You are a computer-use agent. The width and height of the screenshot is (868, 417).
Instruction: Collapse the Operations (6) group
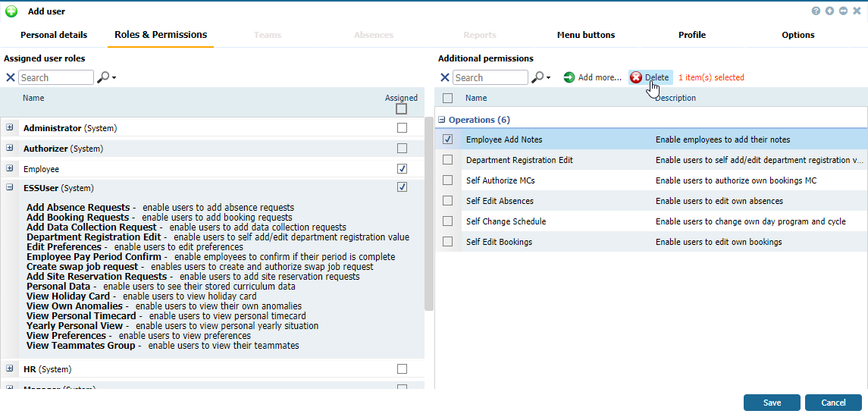pos(442,120)
